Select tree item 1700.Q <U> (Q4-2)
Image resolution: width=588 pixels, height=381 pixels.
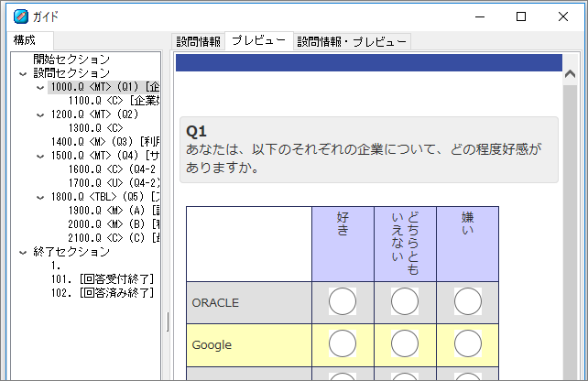click(114, 183)
